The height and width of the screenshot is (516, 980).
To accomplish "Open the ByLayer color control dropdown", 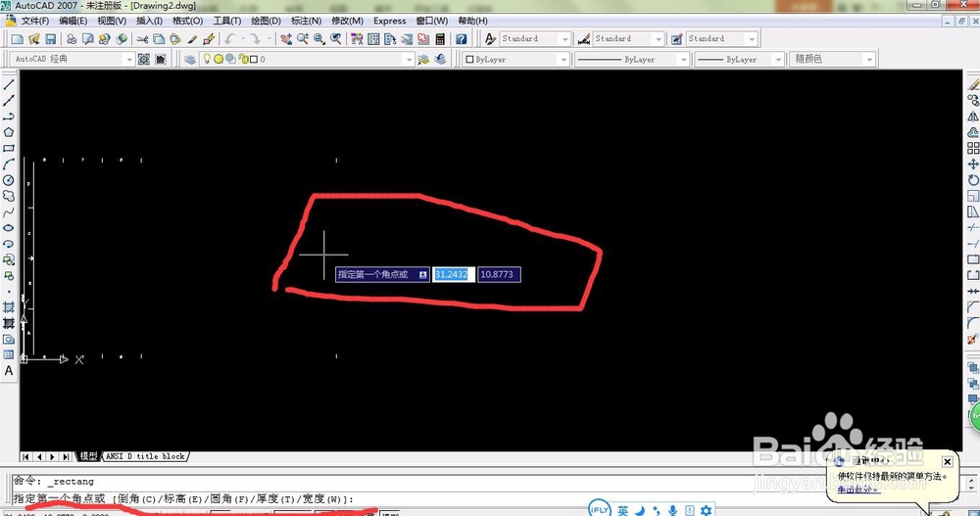I will pos(563,60).
